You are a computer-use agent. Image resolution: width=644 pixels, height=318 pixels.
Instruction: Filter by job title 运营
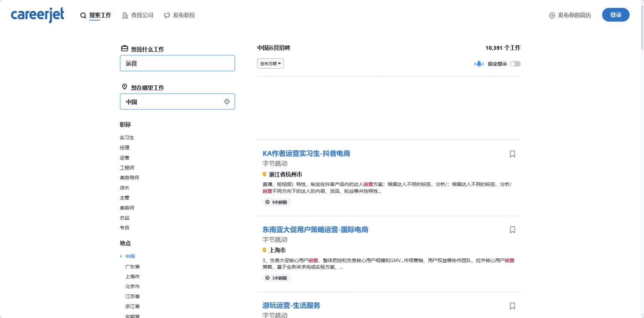coord(125,158)
